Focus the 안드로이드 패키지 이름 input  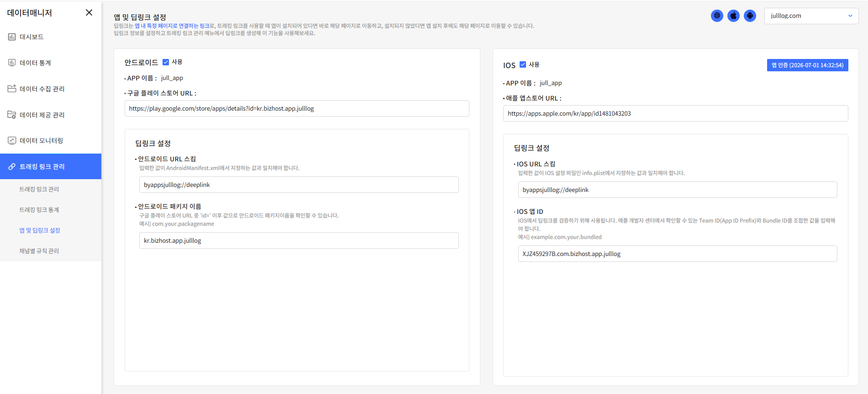pos(299,240)
